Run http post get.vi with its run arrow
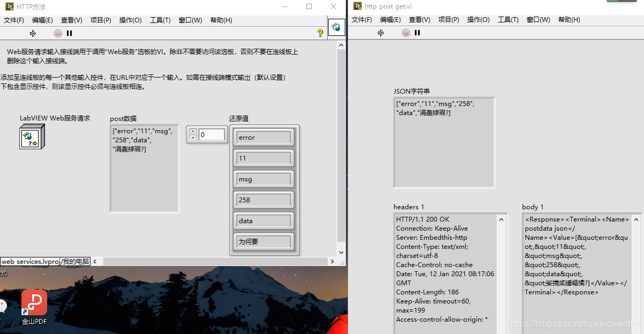Viewport: 644px width, 334px height. (x=381, y=33)
